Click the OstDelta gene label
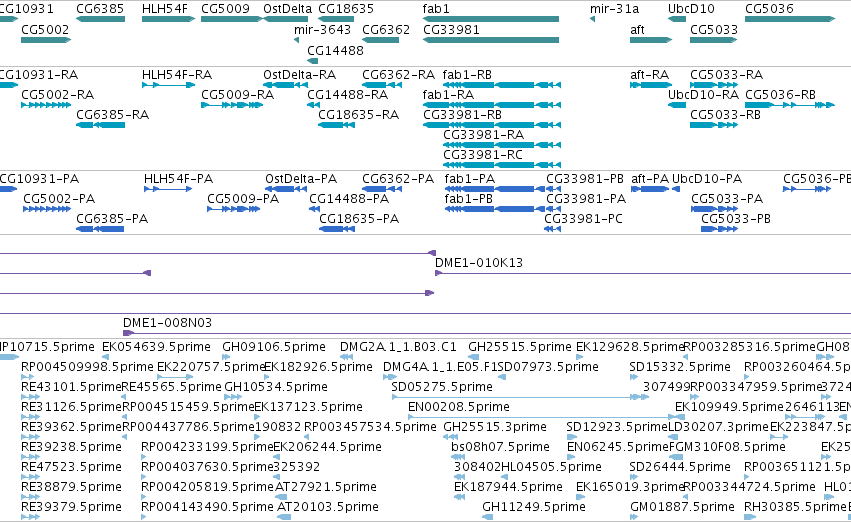This screenshot has height=522, width=851. click(x=288, y=9)
